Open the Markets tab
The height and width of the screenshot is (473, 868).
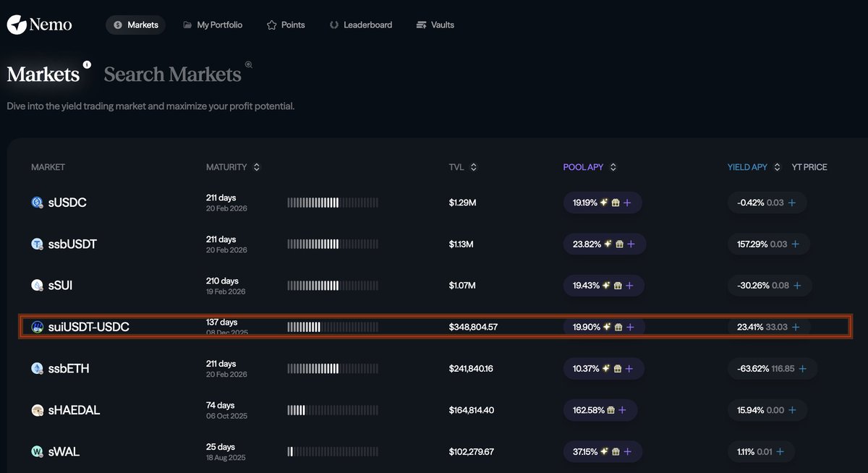136,25
